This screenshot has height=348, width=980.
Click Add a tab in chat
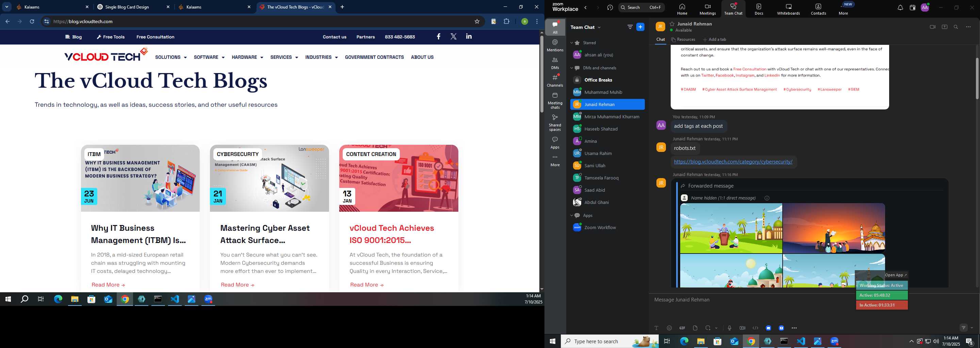[x=715, y=39]
